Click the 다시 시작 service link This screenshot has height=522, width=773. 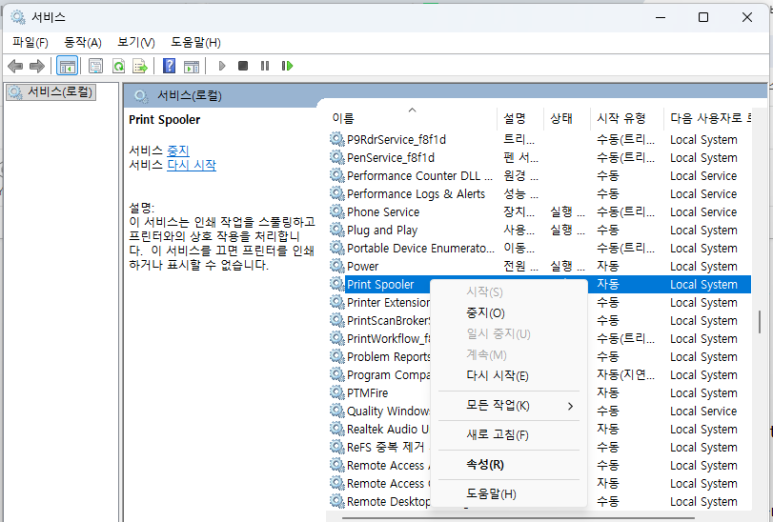tap(192, 165)
